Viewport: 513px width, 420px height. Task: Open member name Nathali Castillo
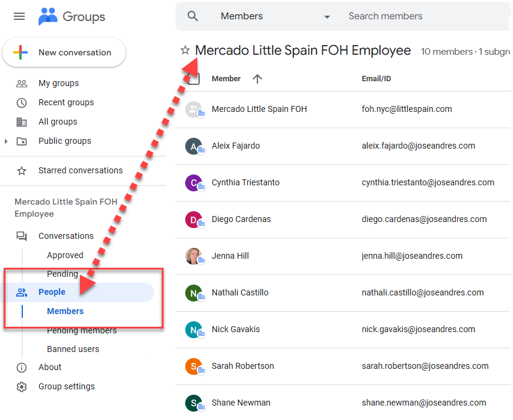[240, 292]
